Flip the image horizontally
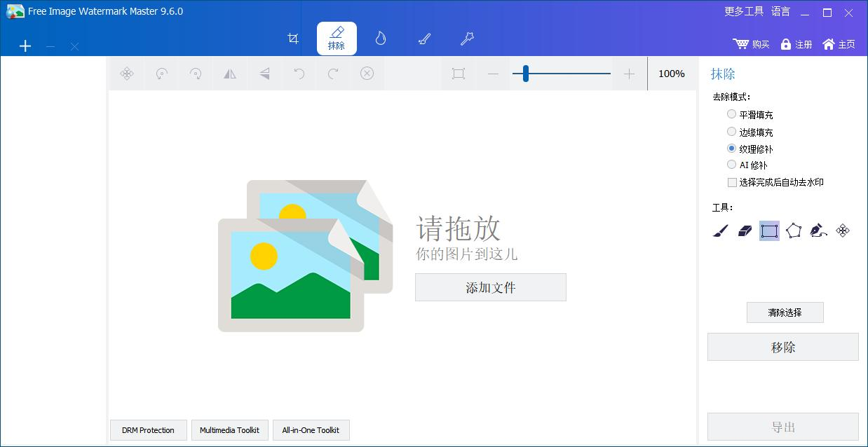Image resolution: width=868 pixels, height=447 pixels. tap(229, 74)
